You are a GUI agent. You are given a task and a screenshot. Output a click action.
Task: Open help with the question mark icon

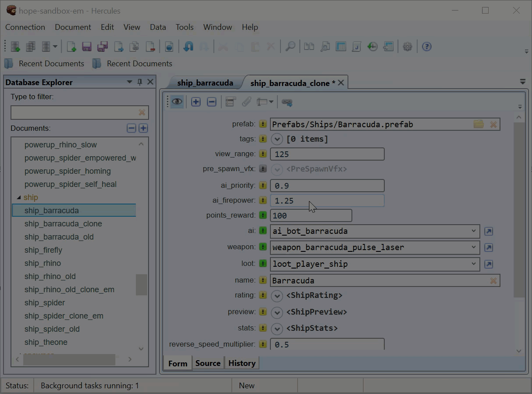click(427, 47)
